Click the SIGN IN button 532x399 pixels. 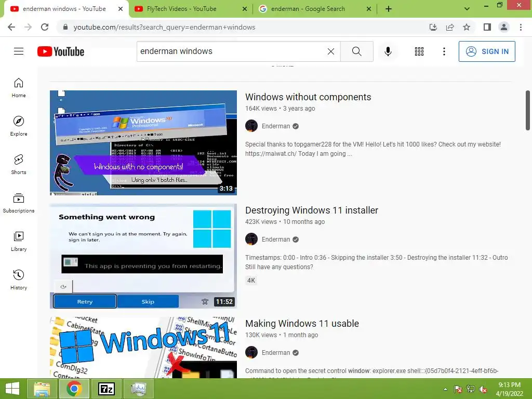(487, 51)
